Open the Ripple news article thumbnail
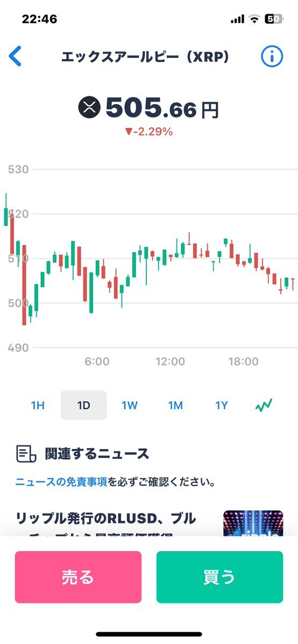Image resolution: width=298 pixels, height=644 pixels. 253,523
